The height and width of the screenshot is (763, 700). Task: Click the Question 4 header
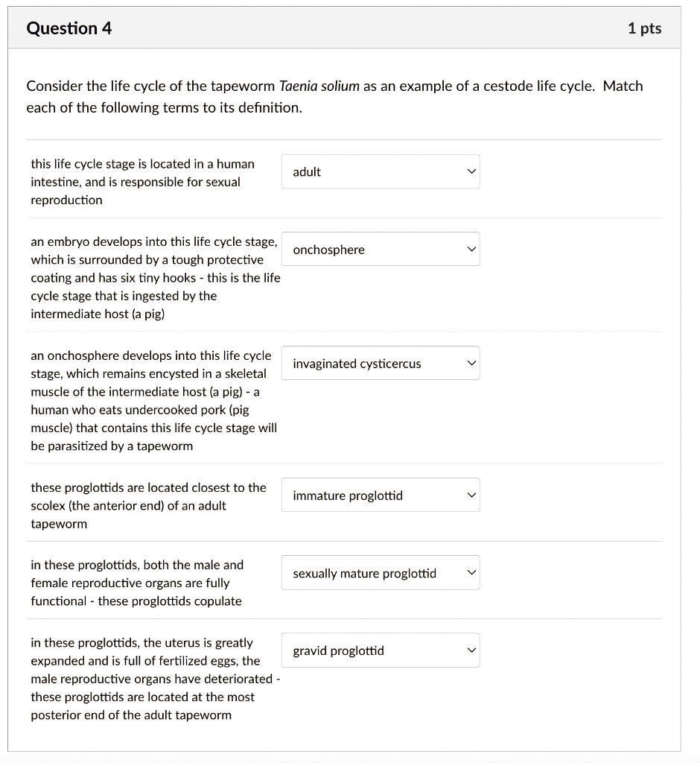pos(69,28)
